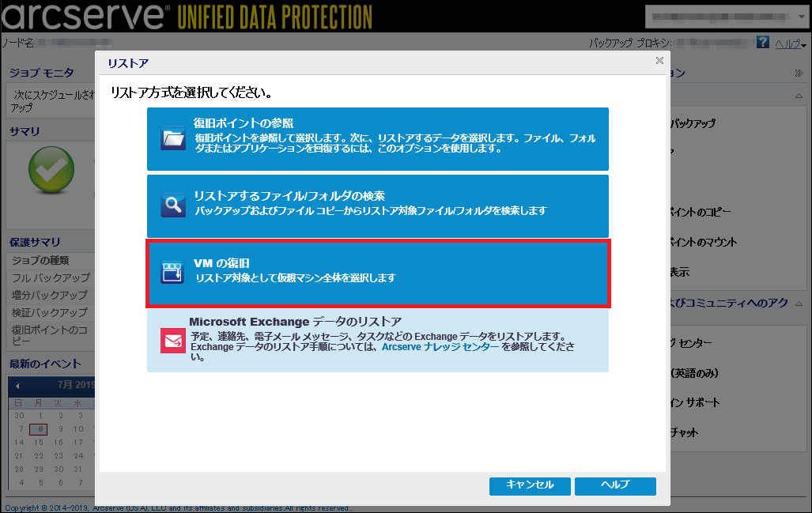812x513 pixels.
Task: Collapse the right panel with double chevron
Action: point(799,73)
